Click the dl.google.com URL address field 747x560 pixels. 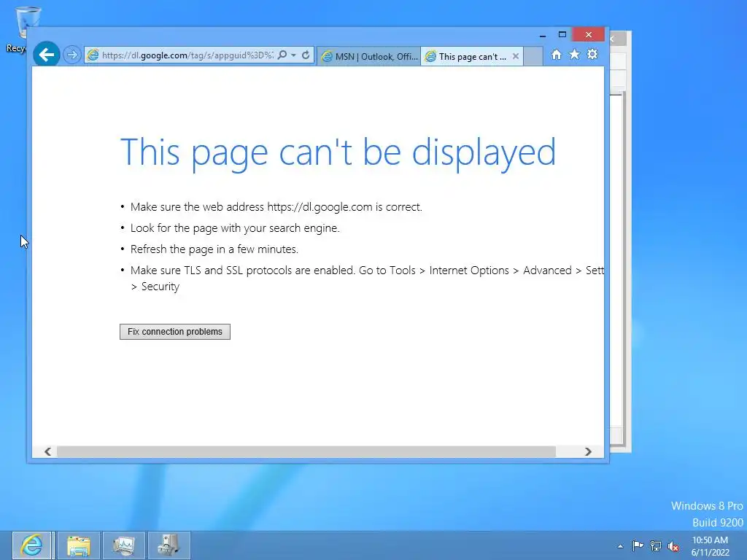coord(187,55)
